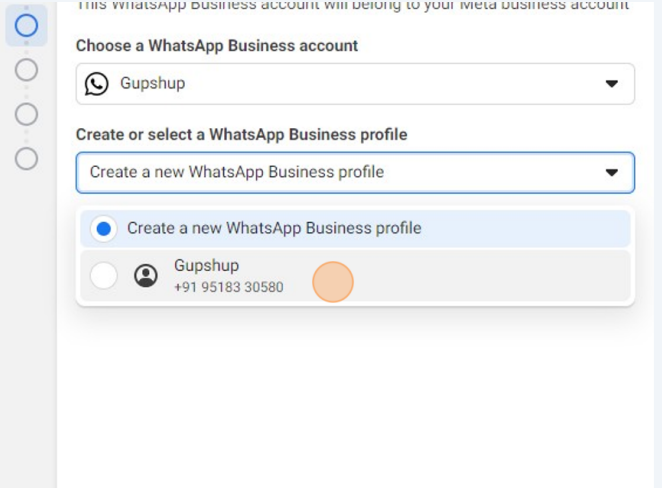Click the Choose a WhatsApp Business account label
Image resolution: width=662 pixels, height=488 pixels.
click(x=217, y=46)
